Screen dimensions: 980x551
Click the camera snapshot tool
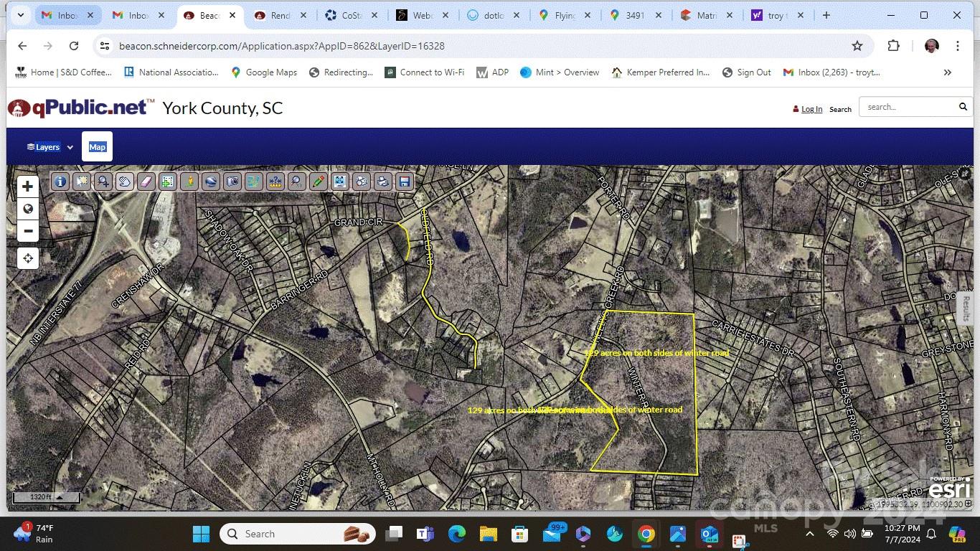pyautogui.click(x=232, y=182)
